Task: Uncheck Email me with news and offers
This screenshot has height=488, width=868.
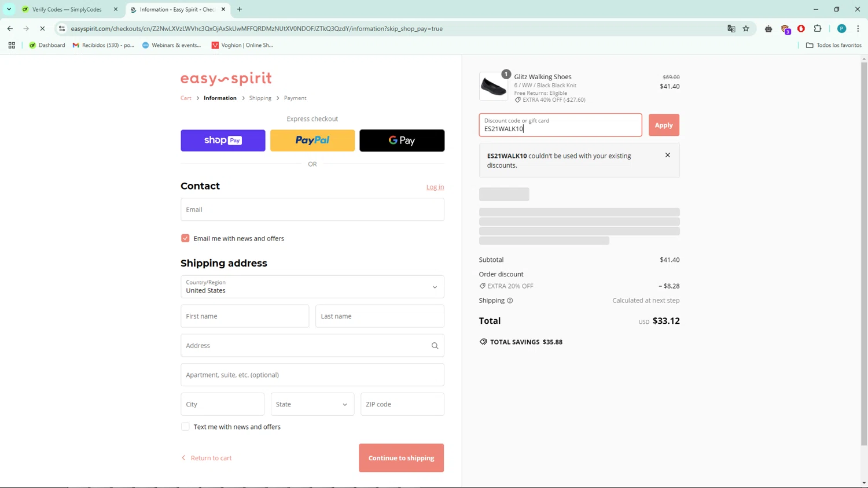Action: pos(185,238)
